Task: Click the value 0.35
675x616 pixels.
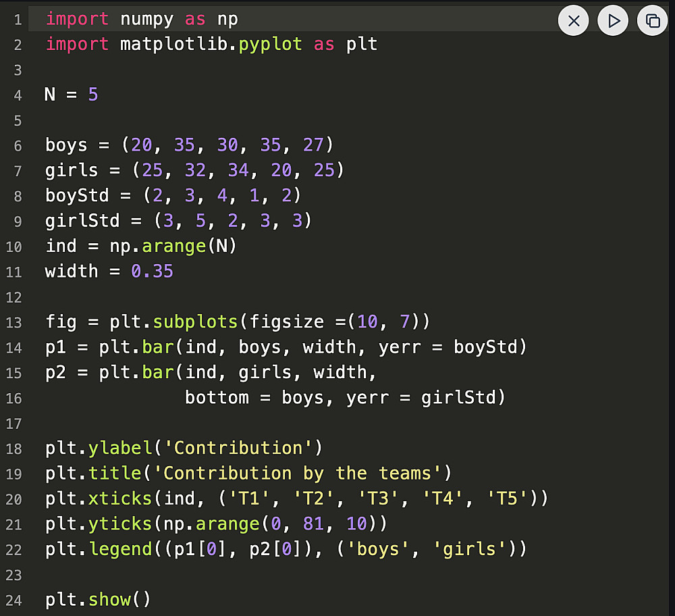Action: [x=152, y=272]
